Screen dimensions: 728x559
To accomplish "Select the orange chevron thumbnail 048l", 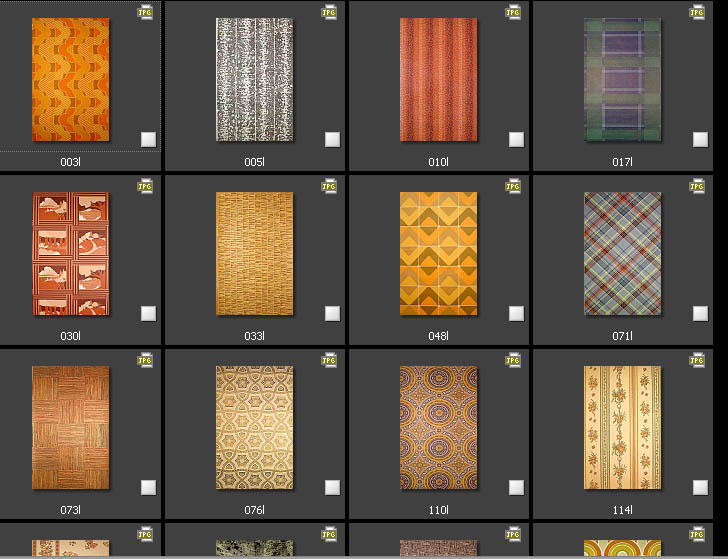I will coord(438,254).
